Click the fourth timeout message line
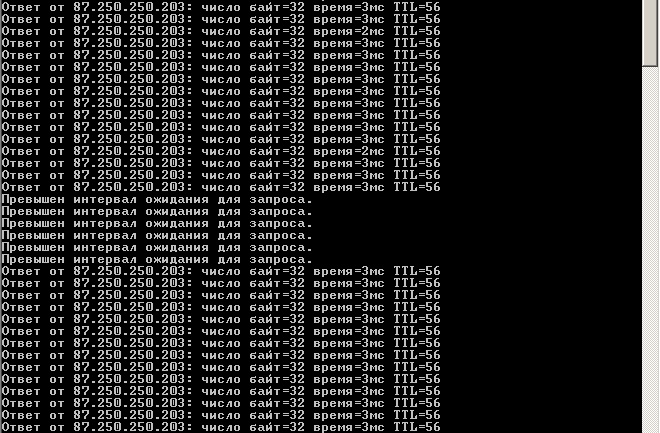Viewport: 660px width, 433px height. point(157,236)
